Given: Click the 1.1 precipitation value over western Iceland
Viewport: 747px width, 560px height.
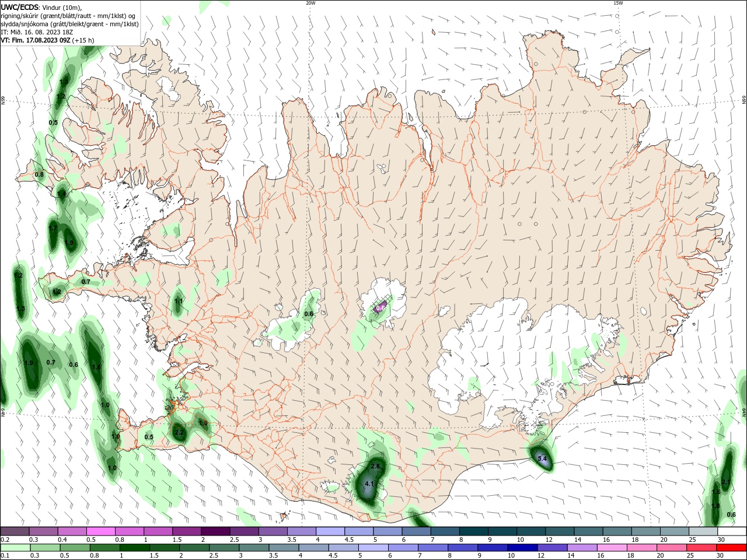Looking at the screenshot, I should [179, 302].
